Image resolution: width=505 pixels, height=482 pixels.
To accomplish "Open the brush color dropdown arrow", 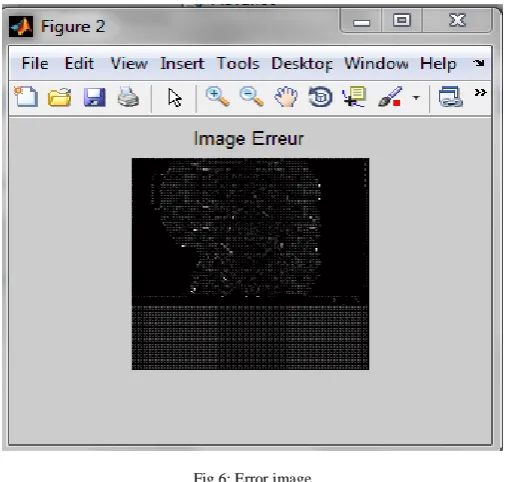I will pos(416,98).
